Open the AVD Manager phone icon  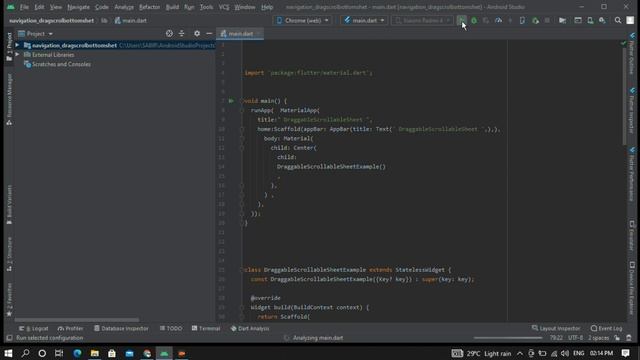590,20
